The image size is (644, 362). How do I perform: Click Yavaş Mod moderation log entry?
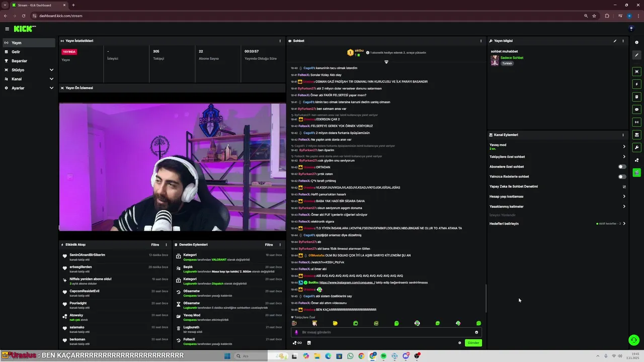pos(228,317)
